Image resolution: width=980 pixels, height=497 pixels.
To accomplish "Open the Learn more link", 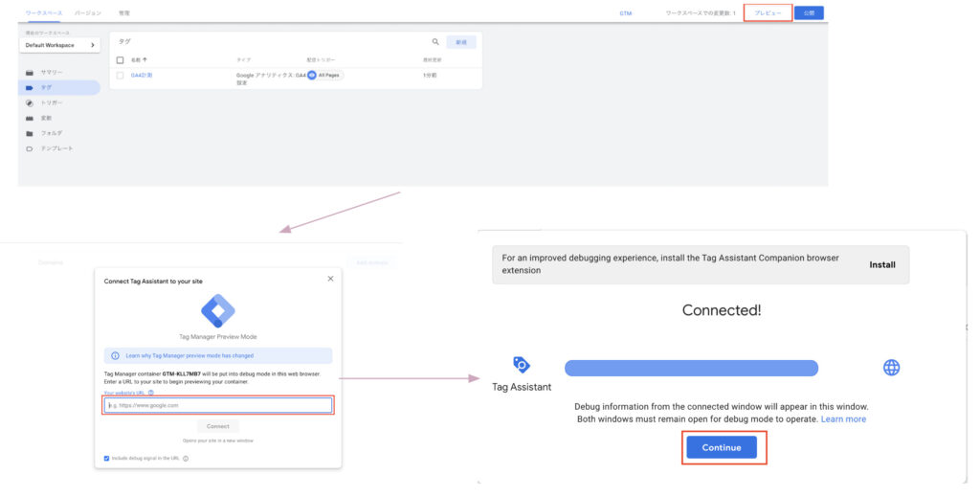I will tap(843, 418).
